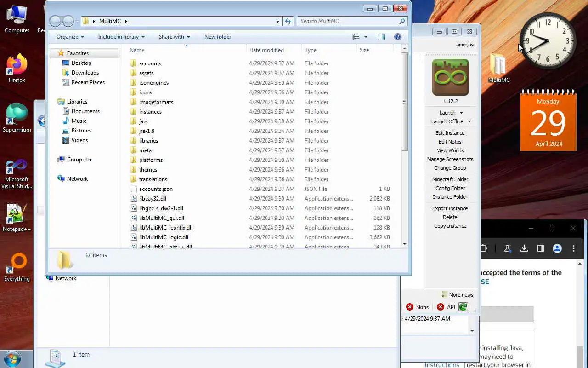Image resolution: width=588 pixels, height=368 pixels.
Task: Click the search magnifier icon in Explorer
Action: click(402, 21)
